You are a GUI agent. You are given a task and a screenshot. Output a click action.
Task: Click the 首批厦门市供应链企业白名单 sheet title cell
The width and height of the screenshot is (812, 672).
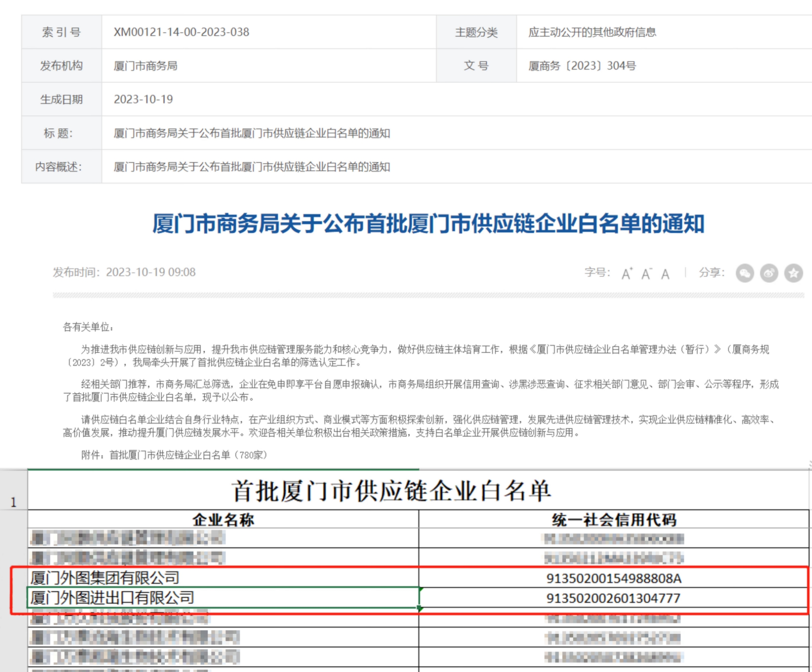[x=392, y=491]
